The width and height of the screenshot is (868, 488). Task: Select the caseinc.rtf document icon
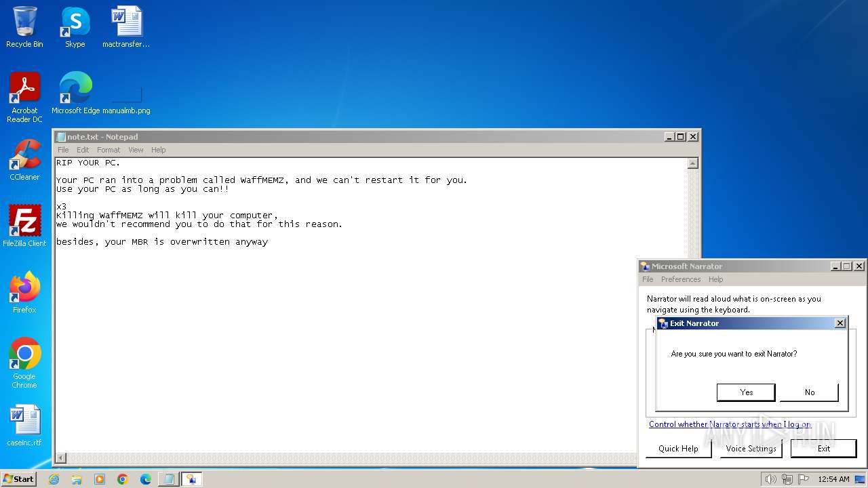[24, 426]
